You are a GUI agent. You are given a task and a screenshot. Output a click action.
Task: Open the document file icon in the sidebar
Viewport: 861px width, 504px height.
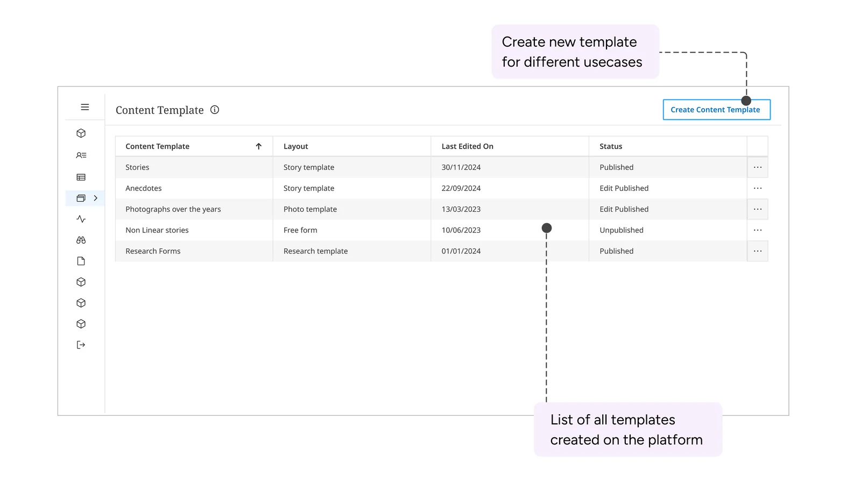tap(81, 261)
